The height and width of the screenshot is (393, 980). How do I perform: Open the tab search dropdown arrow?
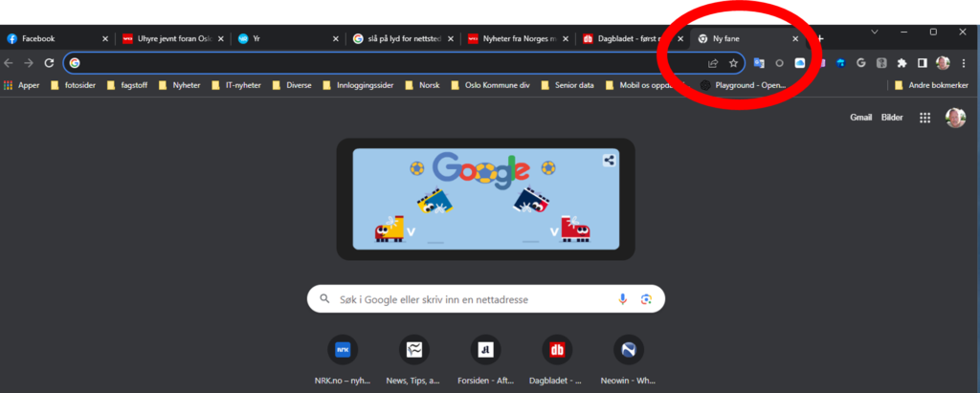pyautogui.click(x=875, y=32)
